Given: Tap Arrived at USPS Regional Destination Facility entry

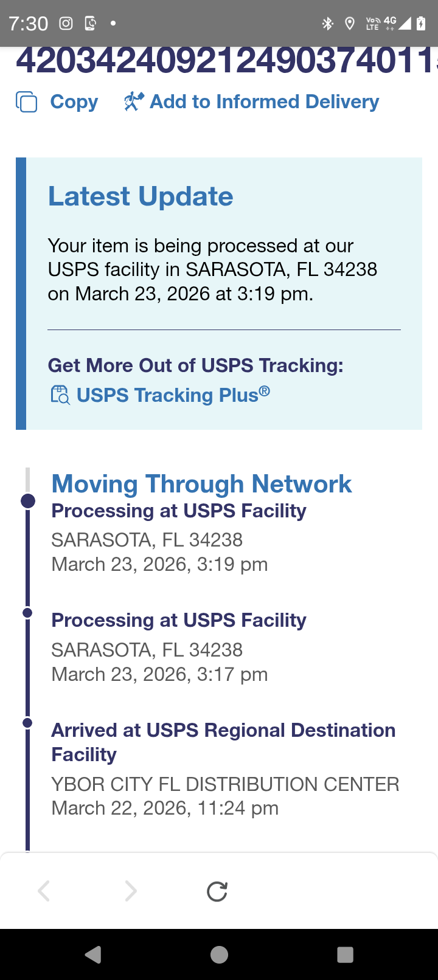Looking at the screenshot, I should [223, 742].
